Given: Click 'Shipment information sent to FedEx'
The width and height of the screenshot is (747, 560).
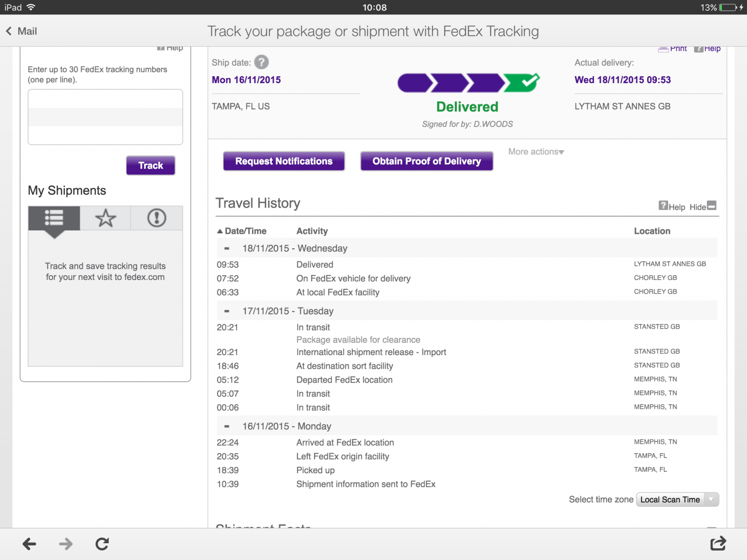Looking at the screenshot, I should point(366,484).
